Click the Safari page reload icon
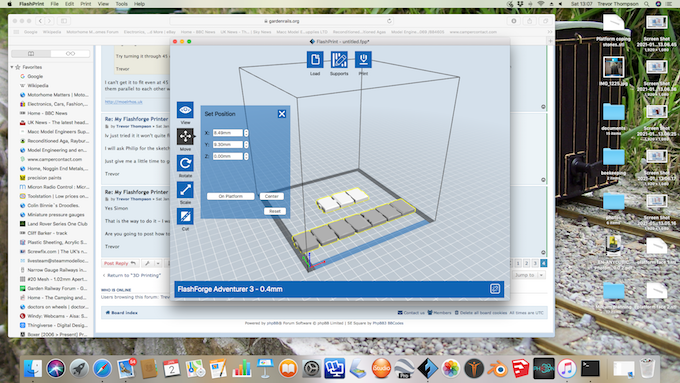 point(389,21)
